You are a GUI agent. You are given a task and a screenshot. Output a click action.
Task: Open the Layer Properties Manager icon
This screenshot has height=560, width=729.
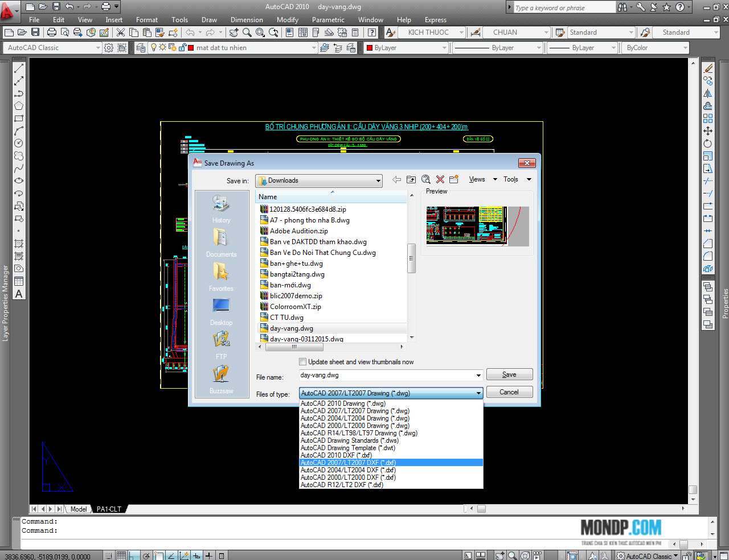[x=141, y=48]
